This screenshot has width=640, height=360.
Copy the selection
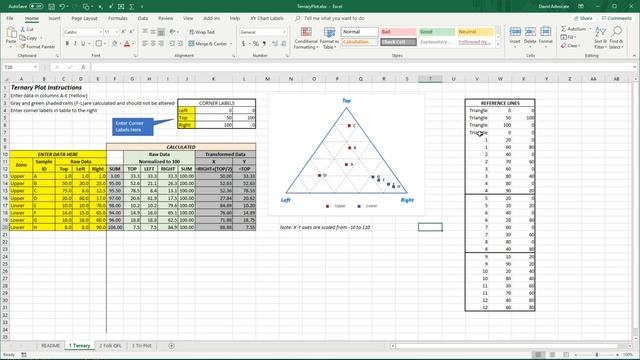29,38
